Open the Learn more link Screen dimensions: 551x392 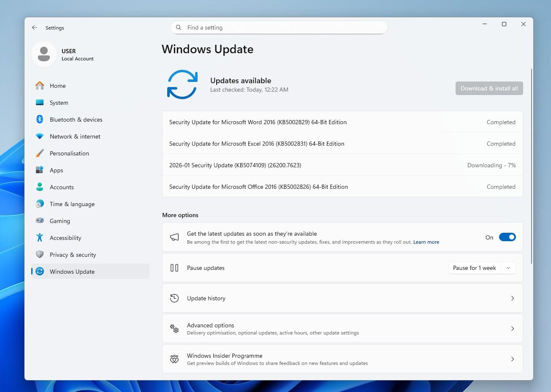pyautogui.click(x=426, y=242)
